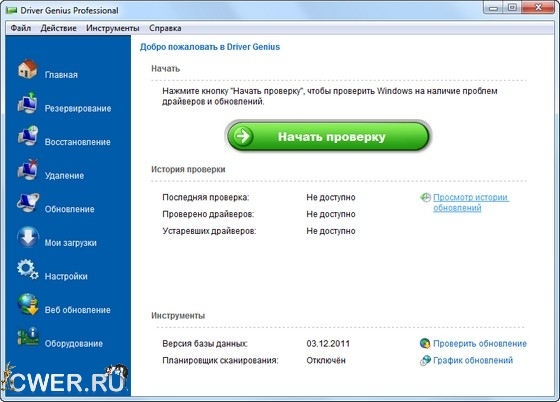Click the Последняя проверка label
Viewport: 560px width, 402px height.
[x=206, y=197]
